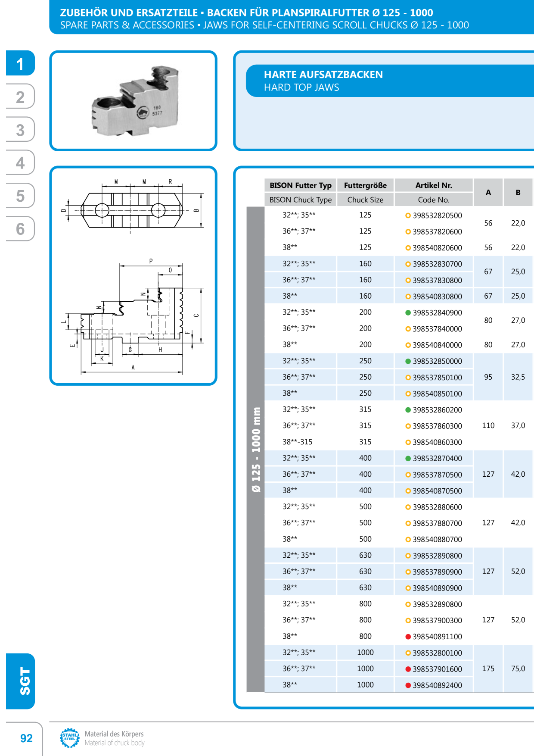This screenshot has width=534, height=756.
Task: Select chapter tab 5
Action: click(x=20, y=196)
